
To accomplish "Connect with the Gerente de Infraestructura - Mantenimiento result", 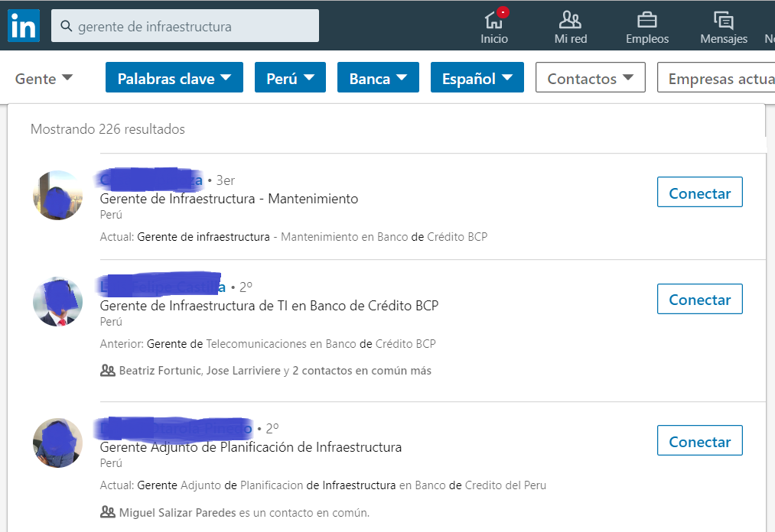I will [699, 193].
